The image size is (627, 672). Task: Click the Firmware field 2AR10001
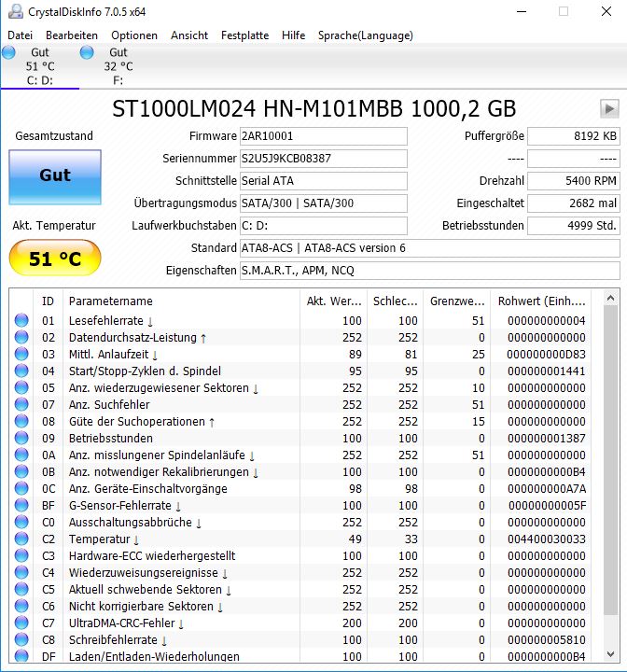pos(324,136)
